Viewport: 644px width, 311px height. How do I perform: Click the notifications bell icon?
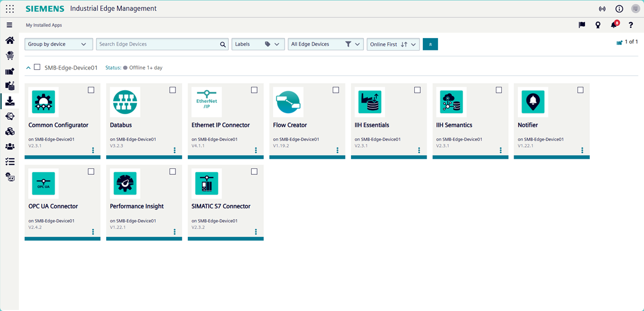(x=614, y=25)
